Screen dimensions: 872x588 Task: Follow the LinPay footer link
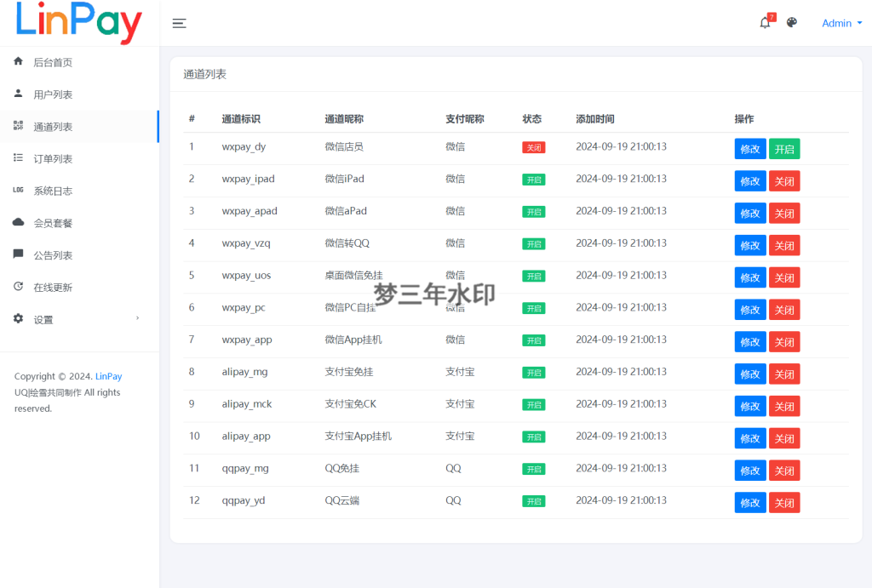(108, 376)
